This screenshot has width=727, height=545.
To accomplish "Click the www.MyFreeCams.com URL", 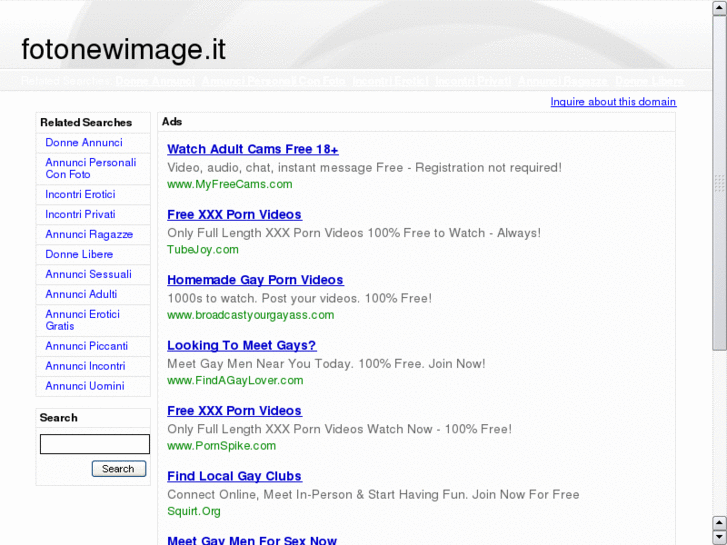I will pos(230,184).
